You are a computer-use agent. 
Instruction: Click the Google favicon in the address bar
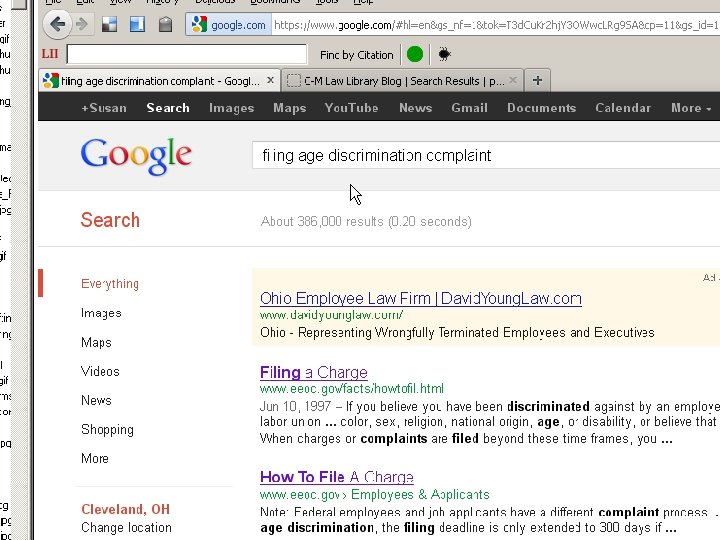(199, 24)
